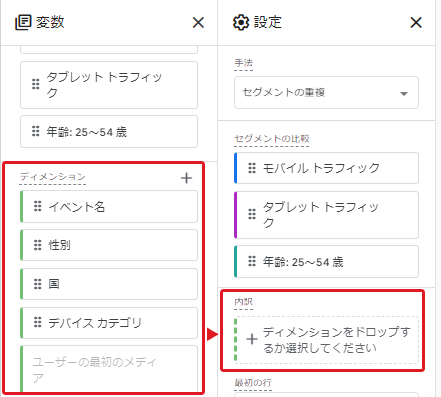Click the 設定 panel title
The image size is (441, 397).
coord(268,22)
